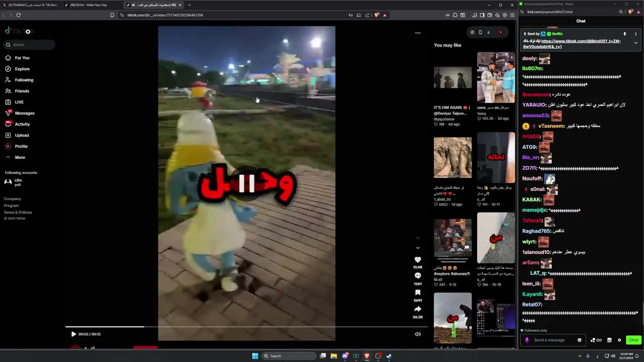Open the Brave Leo AI sparkle icon
The height and width of the screenshot is (362, 644).
point(497,15)
